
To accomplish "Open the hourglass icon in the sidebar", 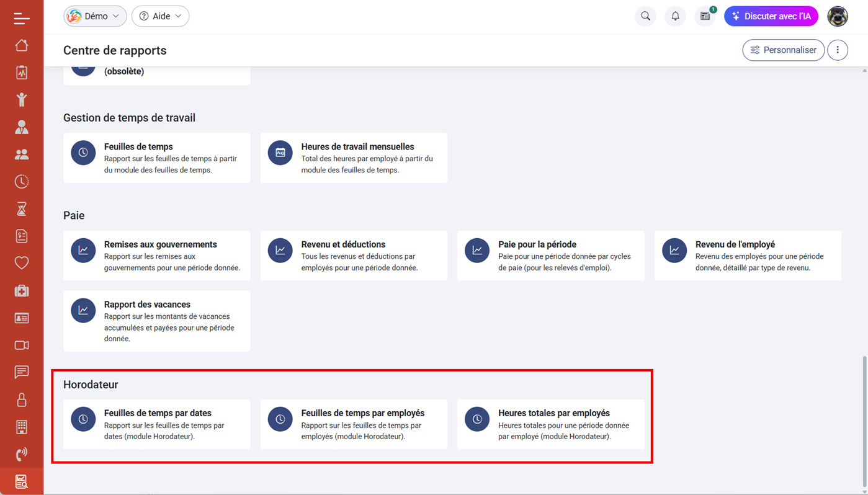I will click(x=22, y=209).
